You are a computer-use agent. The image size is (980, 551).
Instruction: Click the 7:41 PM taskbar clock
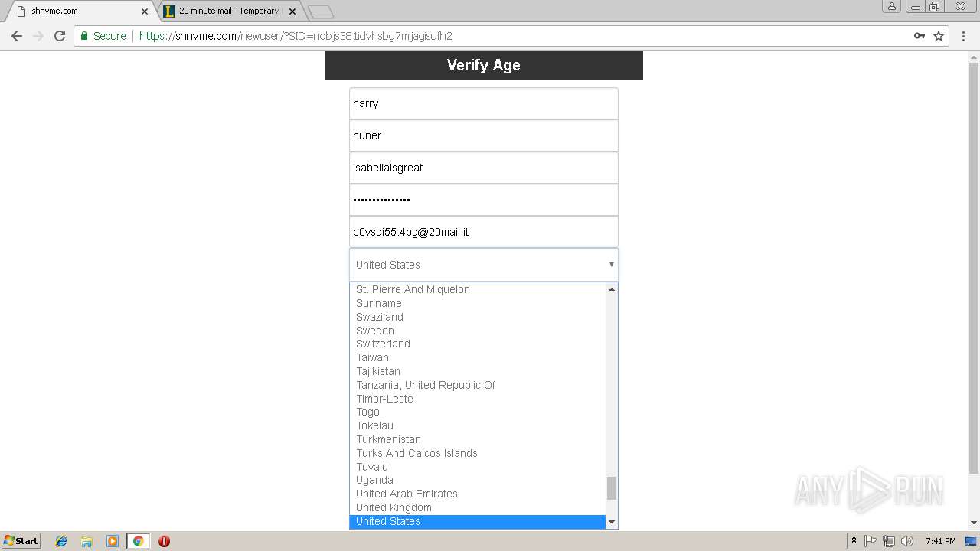point(940,541)
